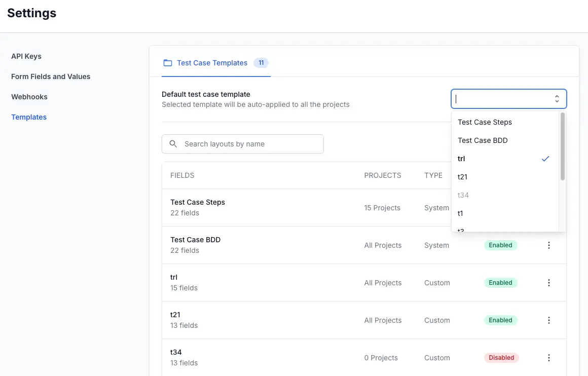Choose Test Case Steps from dropdown list
The height and width of the screenshot is (376, 588).
pos(485,122)
